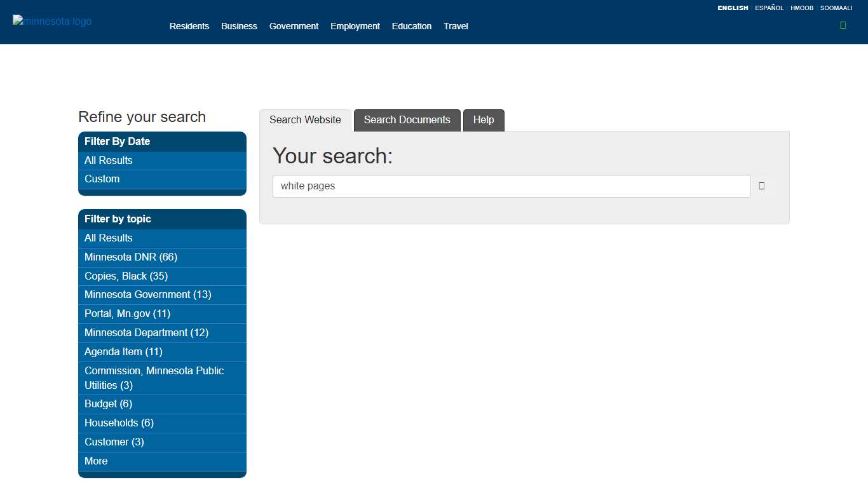
Task: Click the Minnesota logo
Action: [x=51, y=21]
